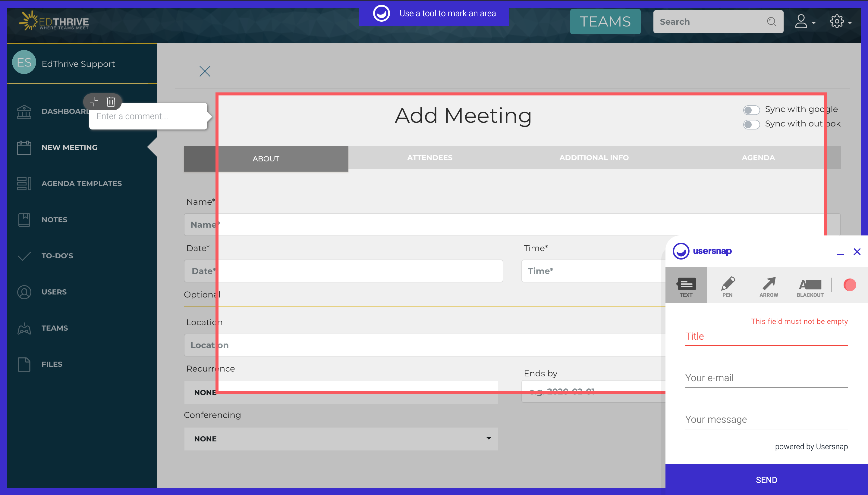Click the search magnifier icon
The height and width of the screenshot is (495, 868).
pos(771,22)
